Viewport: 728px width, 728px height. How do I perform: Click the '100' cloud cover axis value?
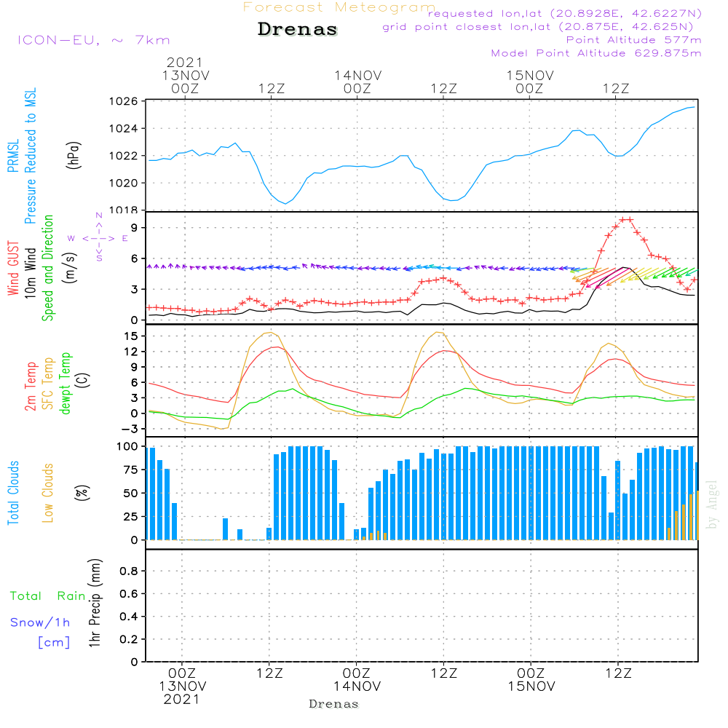[x=127, y=447]
